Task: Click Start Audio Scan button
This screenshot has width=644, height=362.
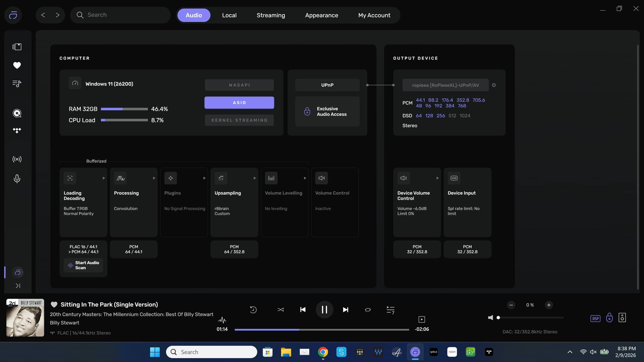Action: coord(83,265)
